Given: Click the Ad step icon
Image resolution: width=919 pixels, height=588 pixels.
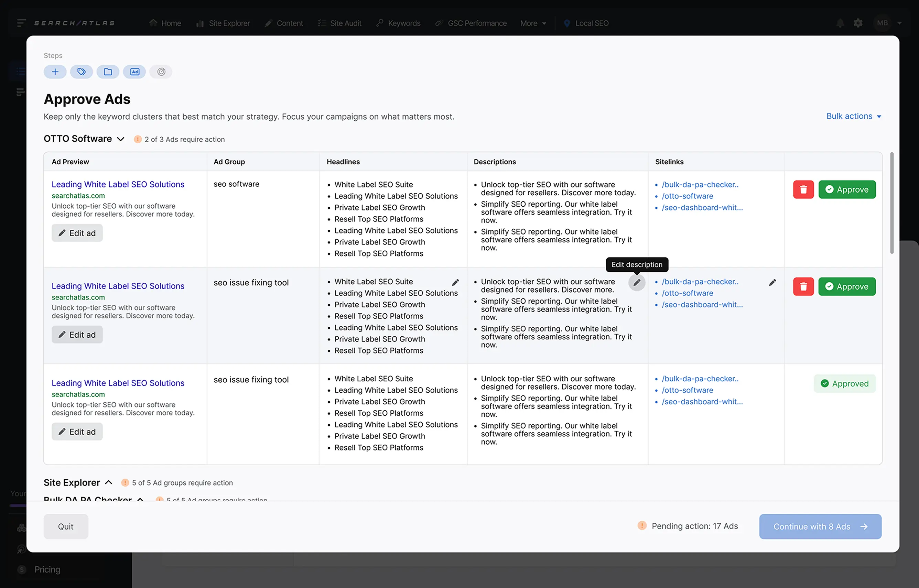Looking at the screenshot, I should coord(134,72).
